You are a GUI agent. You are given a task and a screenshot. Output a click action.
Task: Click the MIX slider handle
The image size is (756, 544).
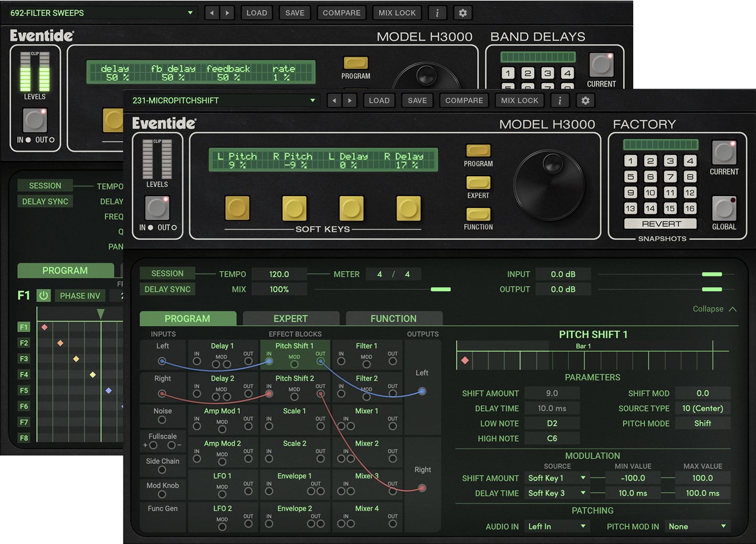440,289
